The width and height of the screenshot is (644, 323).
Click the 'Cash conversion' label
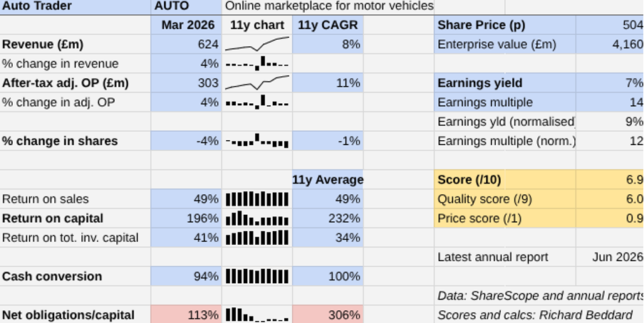[52, 276]
